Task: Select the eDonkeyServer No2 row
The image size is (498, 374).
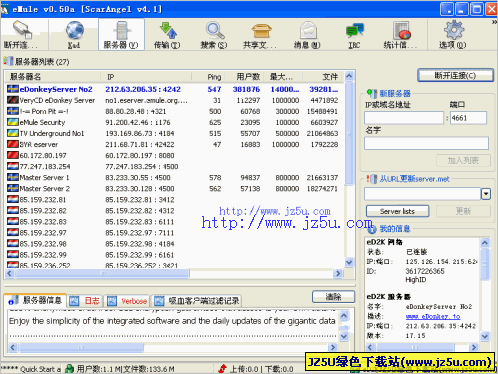Action: 174,89
